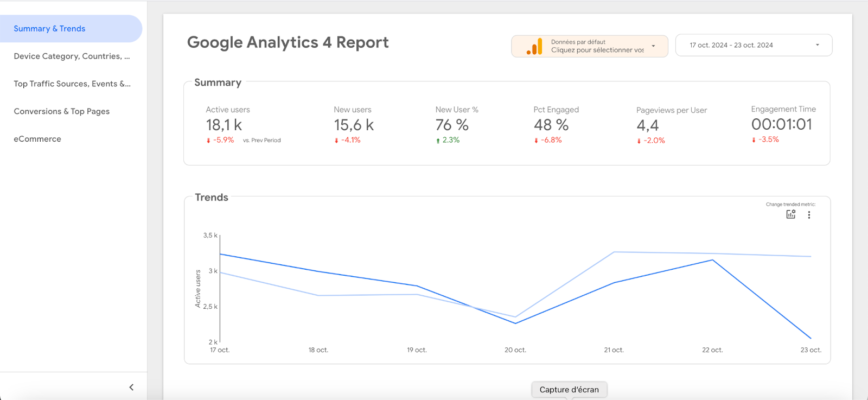The image size is (868, 400).
Task: Click the -3.5% engagement time change
Action: 765,139
